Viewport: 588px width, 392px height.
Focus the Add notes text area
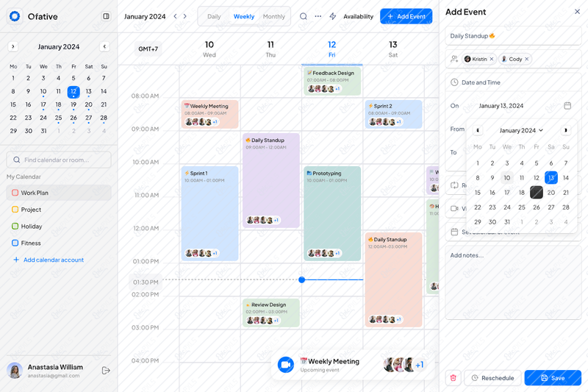(513, 282)
